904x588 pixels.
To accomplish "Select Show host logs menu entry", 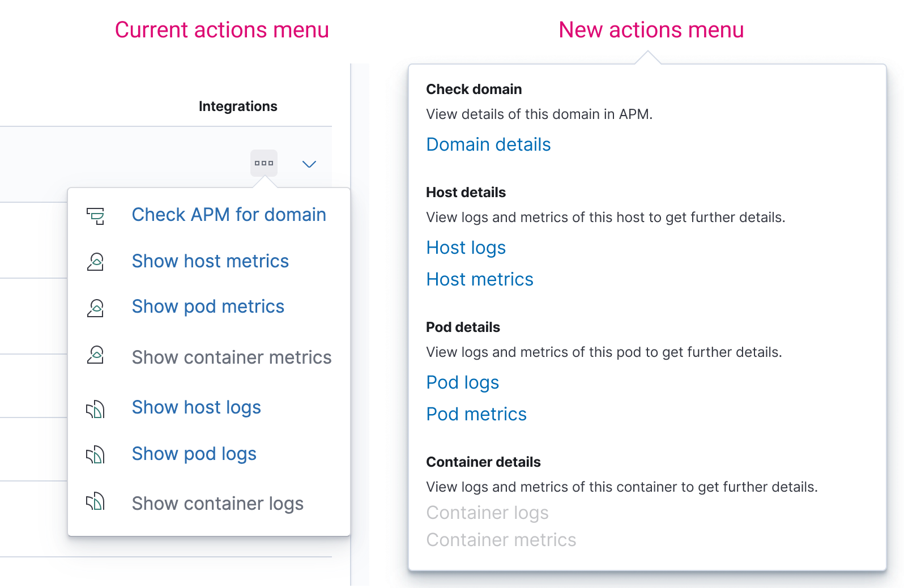I will click(196, 407).
